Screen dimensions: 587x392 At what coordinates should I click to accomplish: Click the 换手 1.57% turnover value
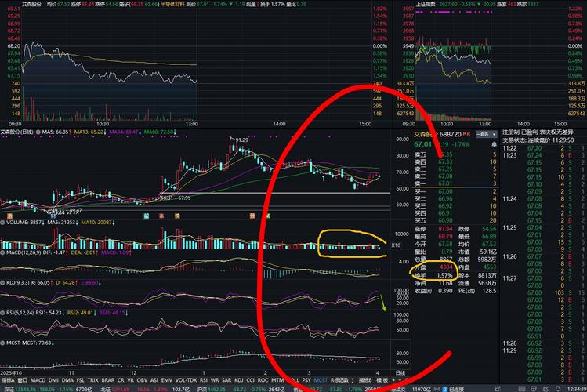click(x=444, y=275)
